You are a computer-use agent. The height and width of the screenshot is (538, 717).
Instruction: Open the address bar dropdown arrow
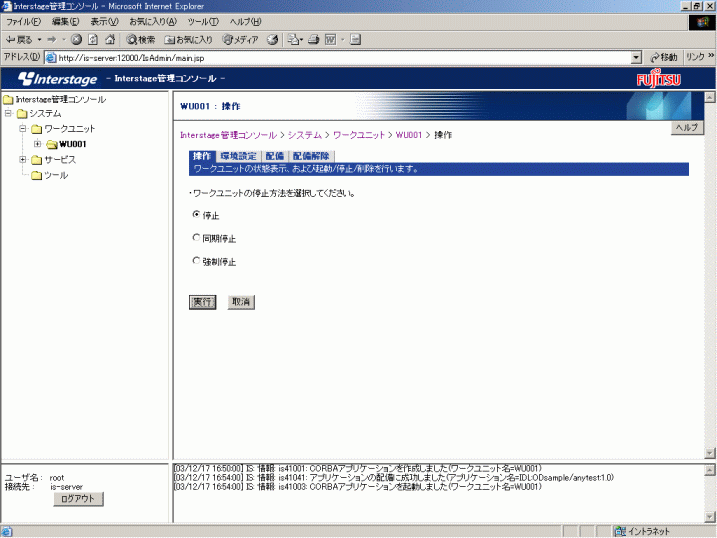[636, 58]
